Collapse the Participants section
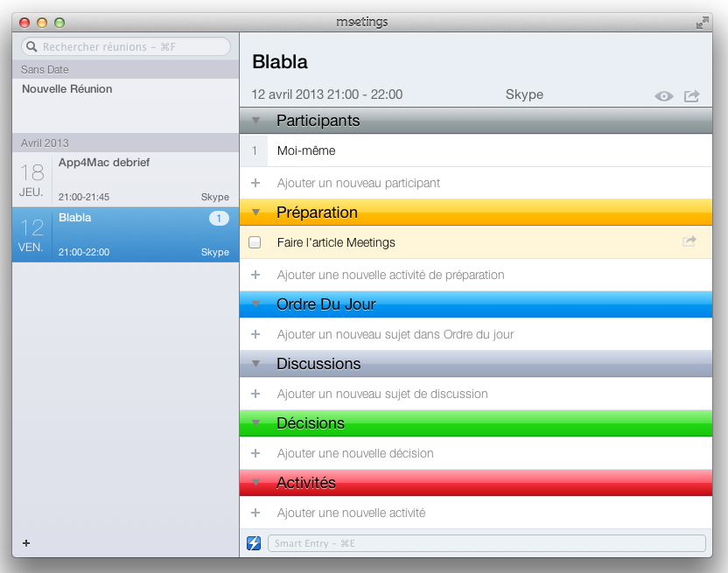The image size is (728, 573). point(255,121)
